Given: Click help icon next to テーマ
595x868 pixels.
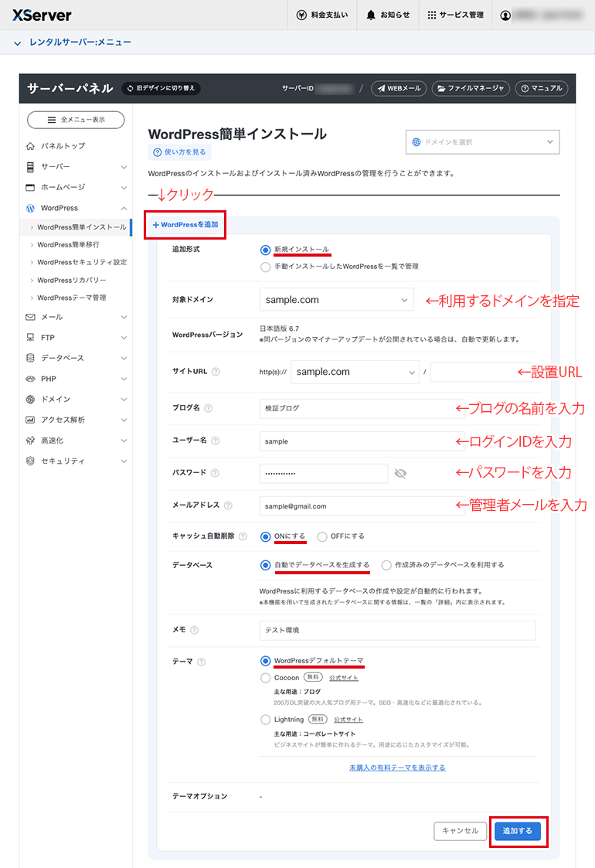Looking at the screenshot, I should pos(202,662).
